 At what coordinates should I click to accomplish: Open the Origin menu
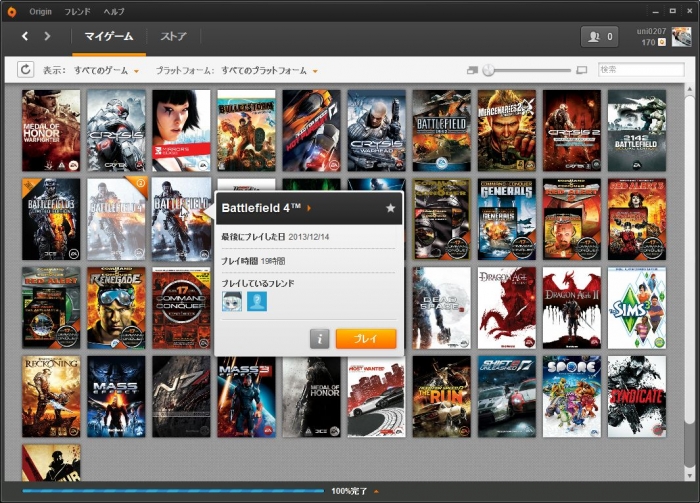click(x=40, y=12)
